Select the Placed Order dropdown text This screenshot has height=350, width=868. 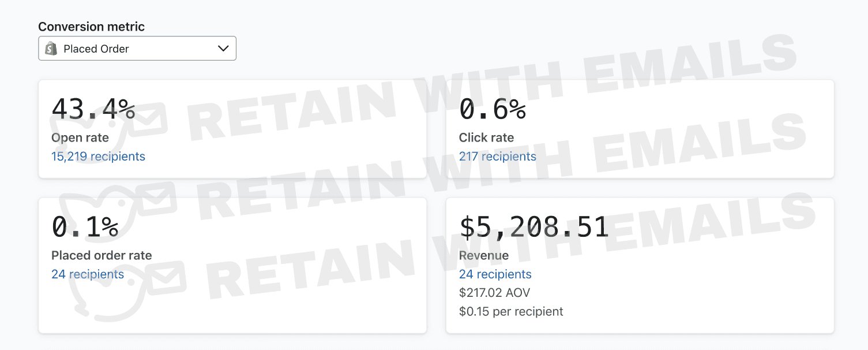pyautogui.click(x=96, y=49)
